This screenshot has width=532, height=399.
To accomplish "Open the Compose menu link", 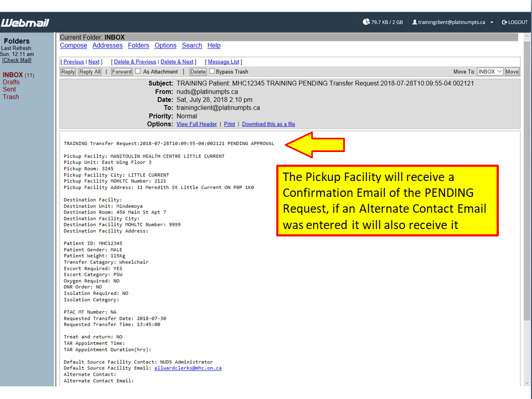I will tap(73, 45).
